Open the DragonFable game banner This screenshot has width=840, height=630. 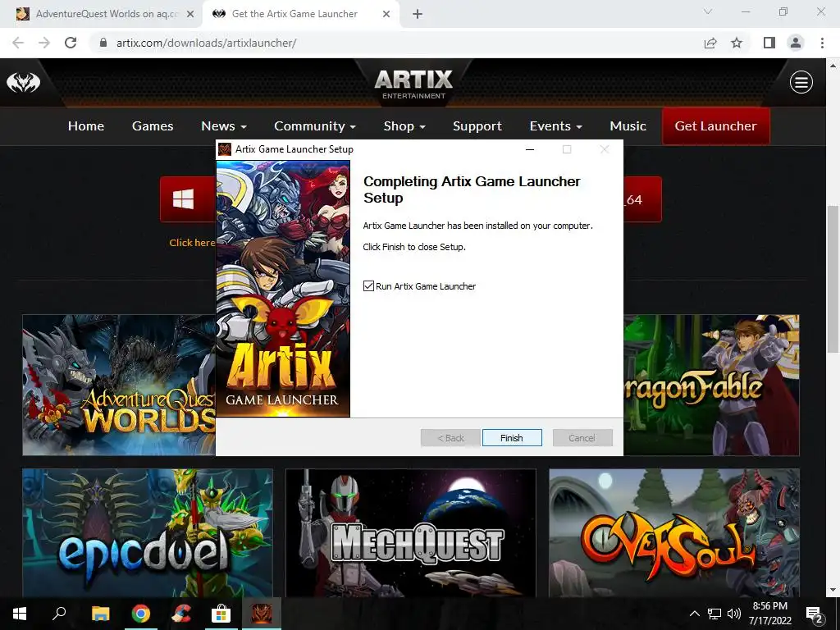[x=711, y=385]
